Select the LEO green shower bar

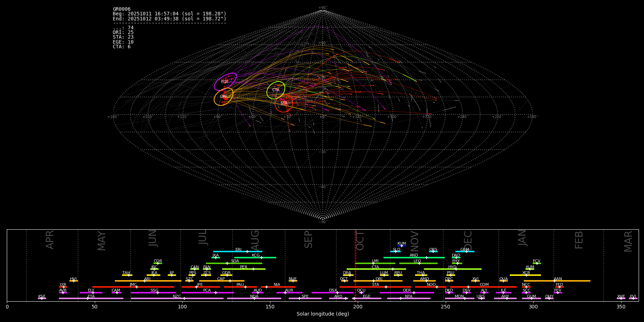coord(418,263)
